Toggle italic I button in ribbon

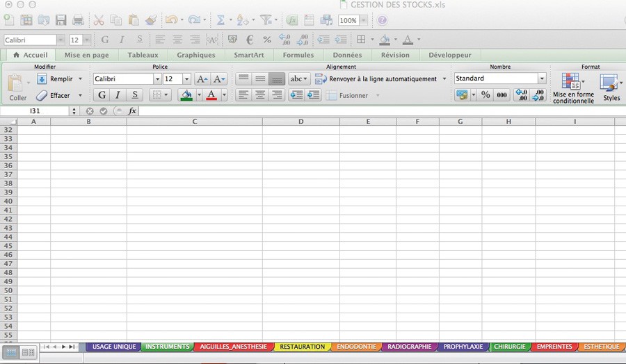(118, 95)
